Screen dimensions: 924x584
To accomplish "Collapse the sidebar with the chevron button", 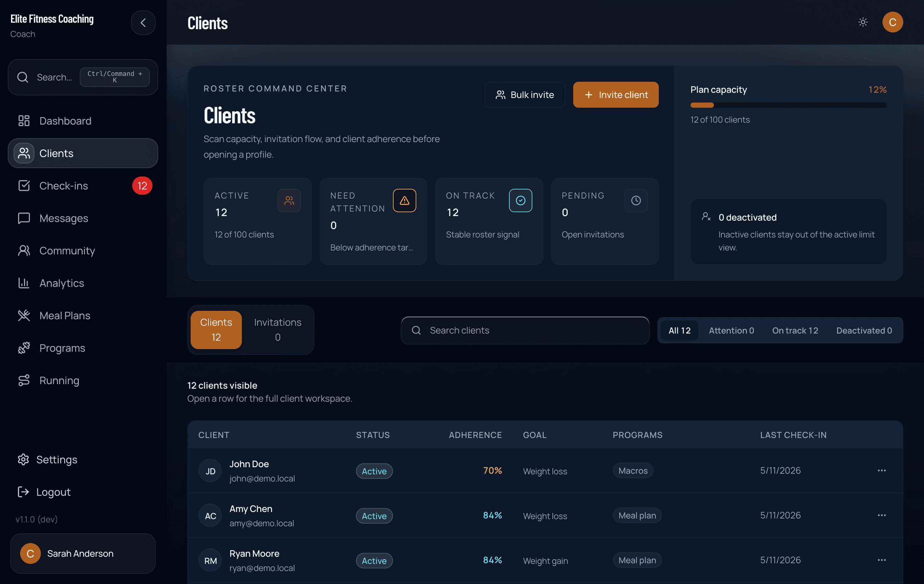I will click(143, 23).
